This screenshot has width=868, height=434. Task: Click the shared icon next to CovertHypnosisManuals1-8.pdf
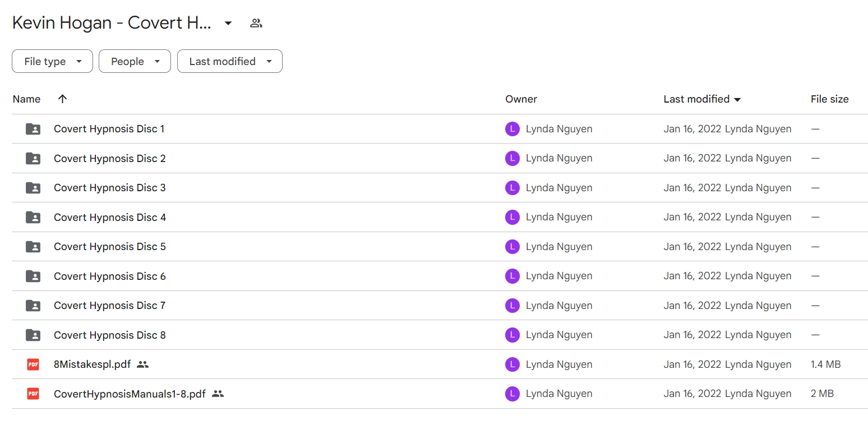click(x=218, y=394)
